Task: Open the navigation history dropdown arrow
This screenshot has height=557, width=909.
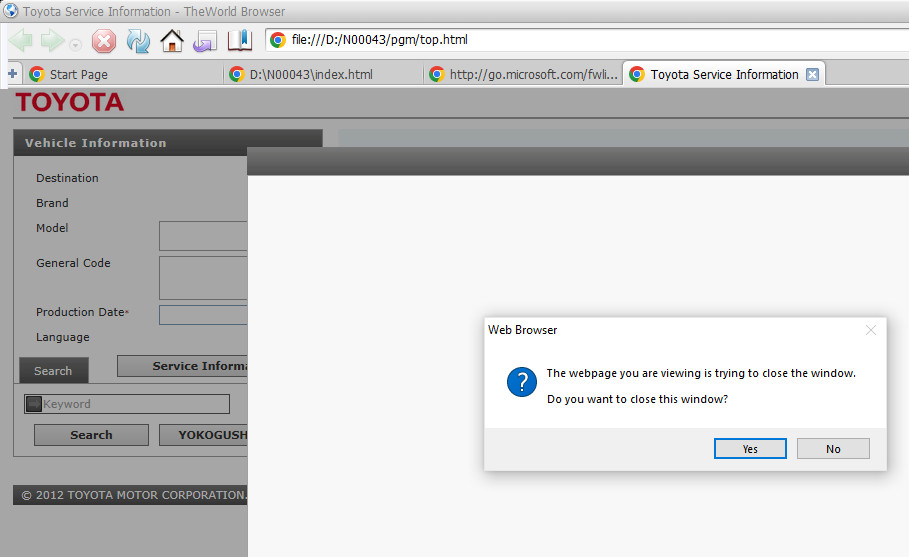Action: click(x=75, y=44)
